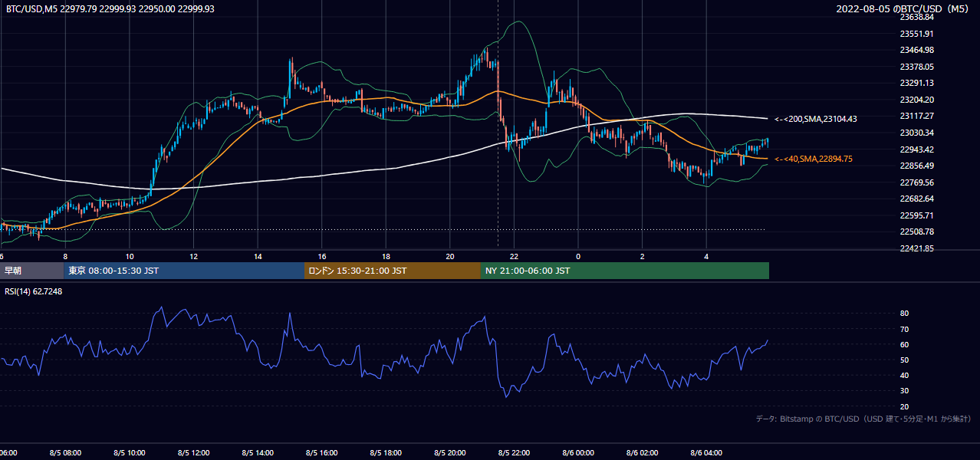Click the 8/5 22:00 date label

pyautogui.click(x=515, y=453)
